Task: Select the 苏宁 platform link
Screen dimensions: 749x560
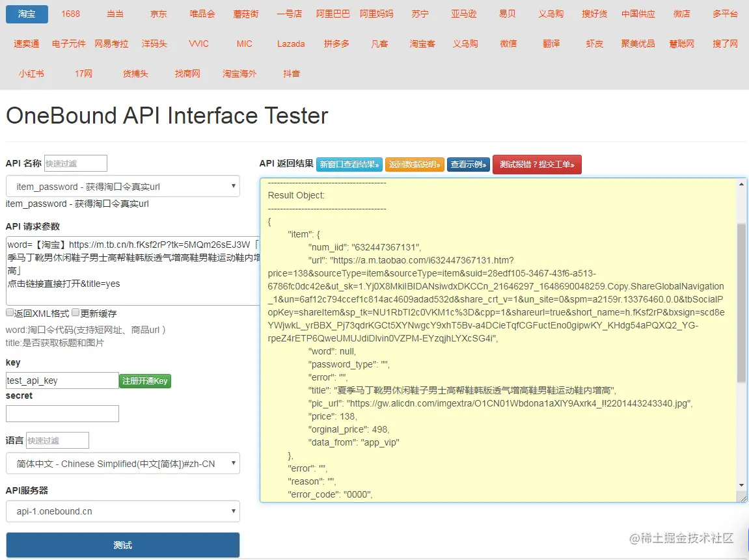Action: 420,14
